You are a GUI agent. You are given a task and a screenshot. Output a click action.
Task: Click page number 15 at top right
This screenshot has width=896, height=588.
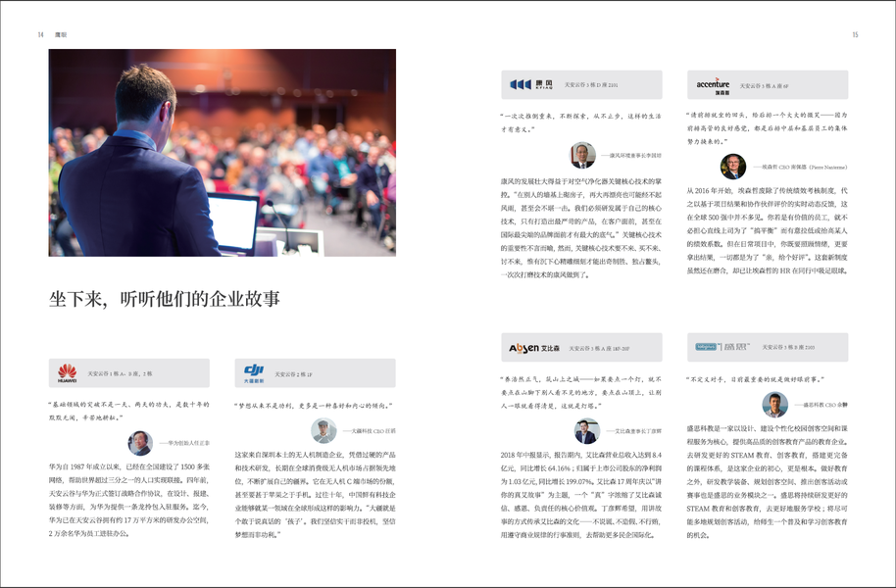tap(855, 35)
